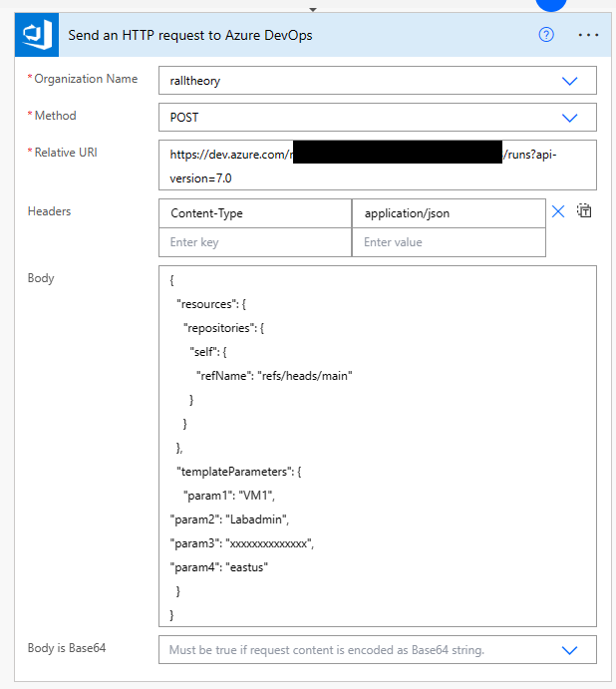Click the "refName": "refs/heads/main" line
Screen dimensions: 616x689
(274, 376)
